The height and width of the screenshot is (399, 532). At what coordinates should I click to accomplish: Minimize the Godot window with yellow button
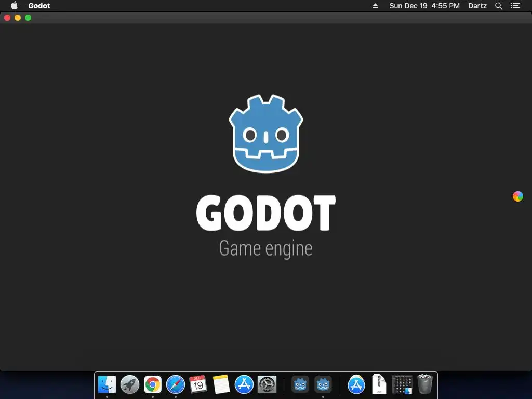tap(18, 18)
